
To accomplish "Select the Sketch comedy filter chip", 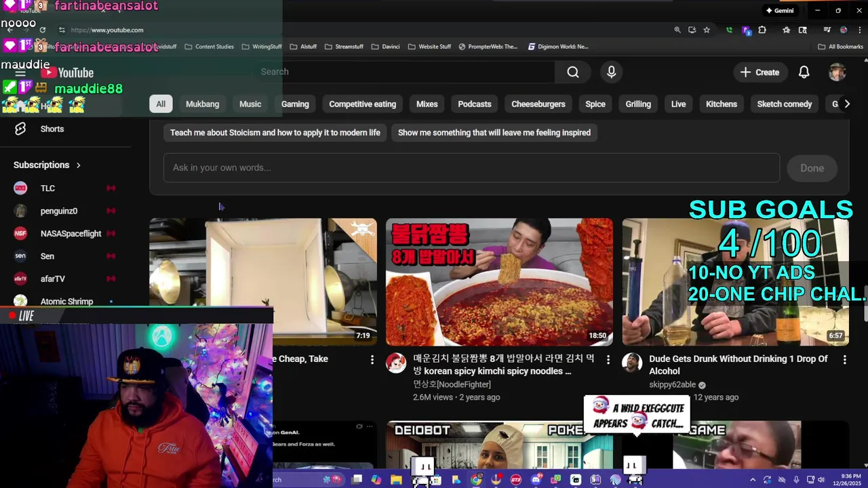I will 785,104.
